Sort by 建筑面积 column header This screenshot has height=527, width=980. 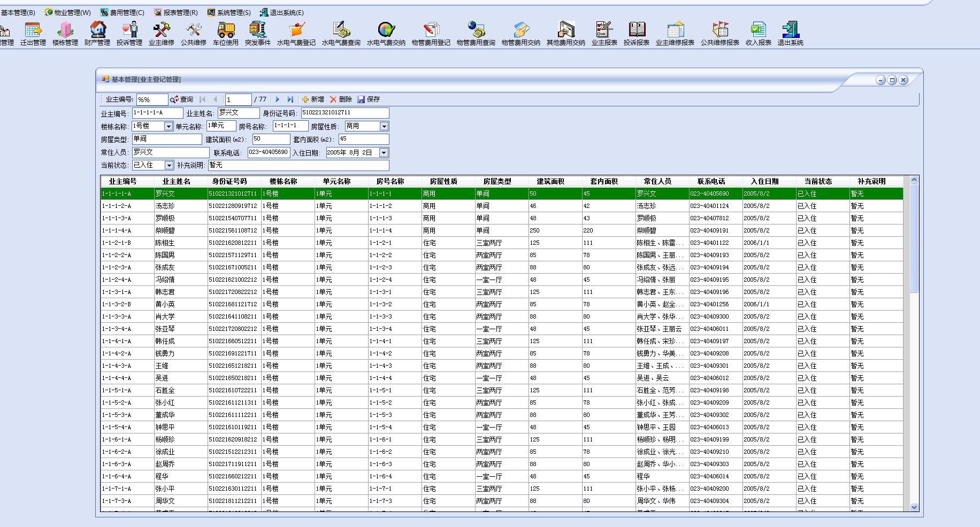click(x=551, y=182)
